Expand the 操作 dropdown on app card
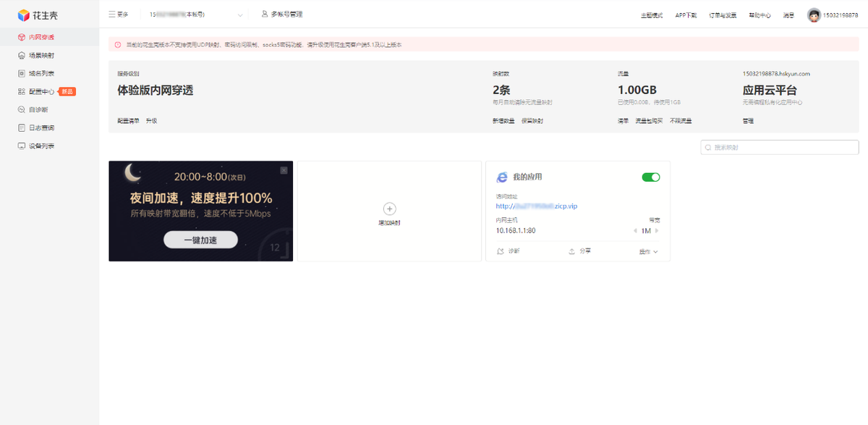This screenshot has height=425, width=868. coord(648,252)
